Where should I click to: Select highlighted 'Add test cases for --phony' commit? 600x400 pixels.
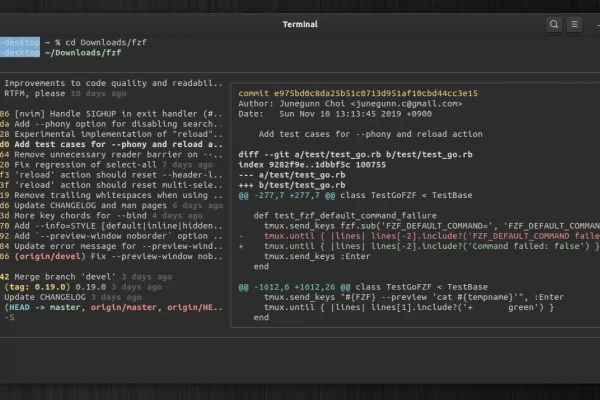coord(111,144)
